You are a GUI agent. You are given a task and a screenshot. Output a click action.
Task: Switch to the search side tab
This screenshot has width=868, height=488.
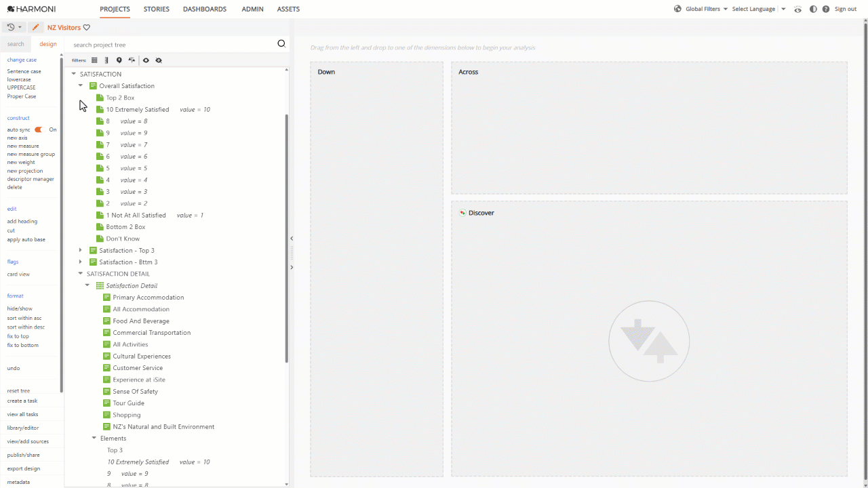click(16, 44)
